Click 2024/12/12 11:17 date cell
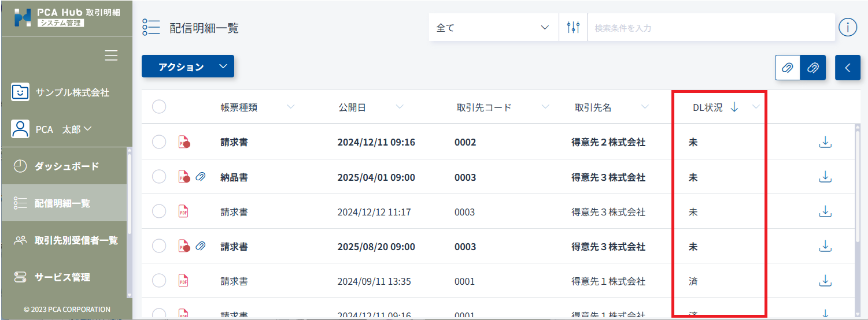Screen dimensions: 868x320 click(x=374, y=212)
